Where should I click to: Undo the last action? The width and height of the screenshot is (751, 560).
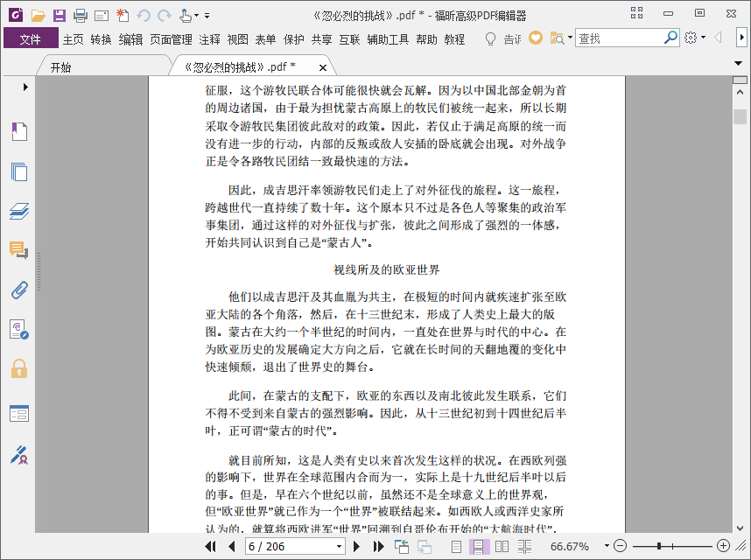point(144,16)
